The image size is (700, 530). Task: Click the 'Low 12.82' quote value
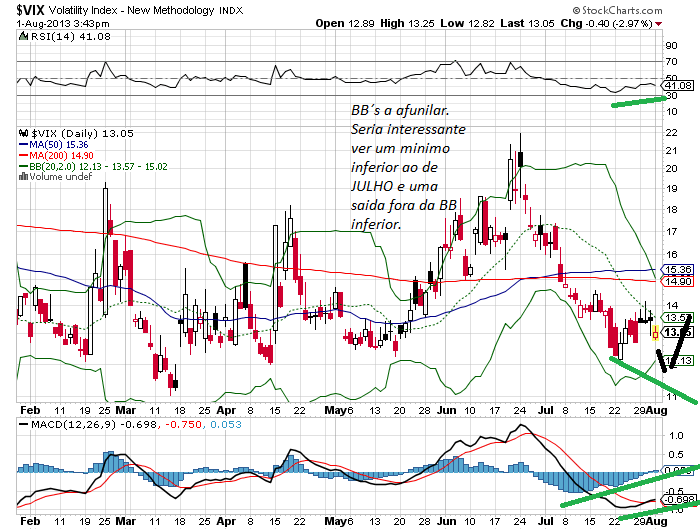(x=467, y=24)
